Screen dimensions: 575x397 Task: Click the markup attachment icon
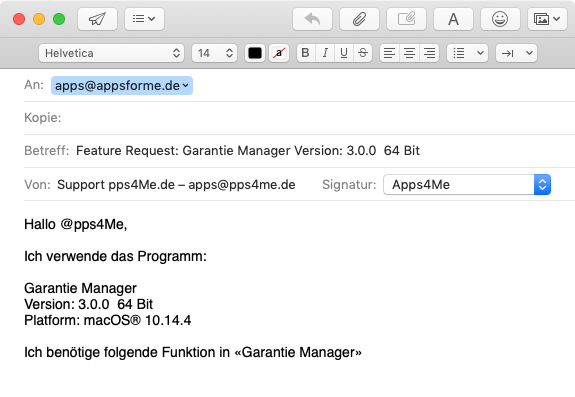(406, 19)
